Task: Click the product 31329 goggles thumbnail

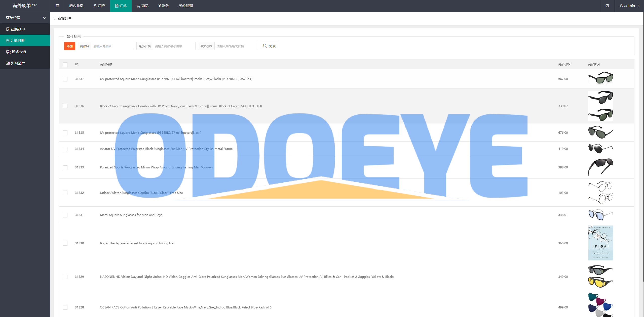Action: (600, 277)
